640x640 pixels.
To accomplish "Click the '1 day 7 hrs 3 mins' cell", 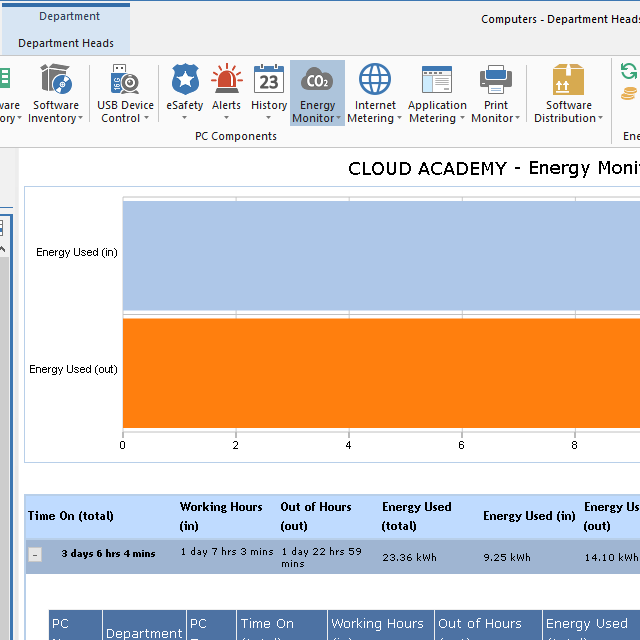I will 227,551.
